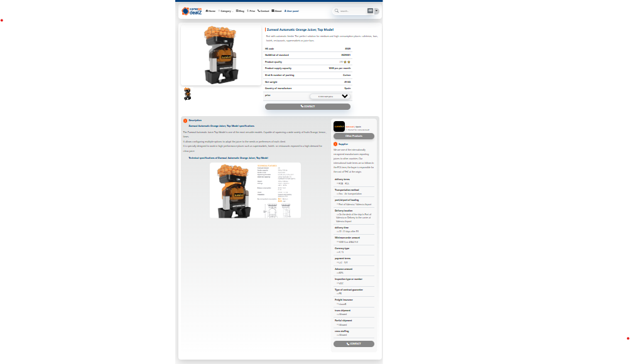Select the small juicer thumbnail image
The width and height of the screenshot is (630, 364).
click(187, 94)
